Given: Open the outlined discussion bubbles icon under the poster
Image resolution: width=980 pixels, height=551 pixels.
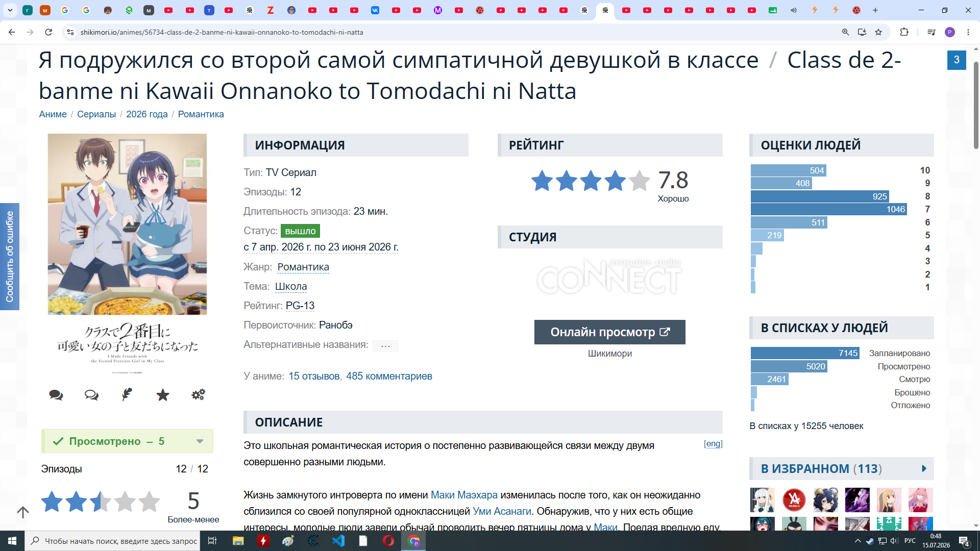Looking at the screenshot, I should (92, 395).
